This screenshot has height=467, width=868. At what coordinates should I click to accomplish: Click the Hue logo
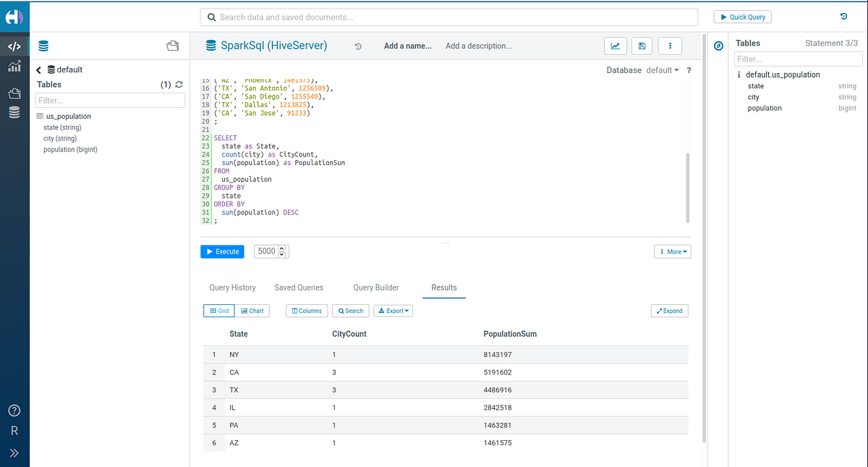point(14,16)
